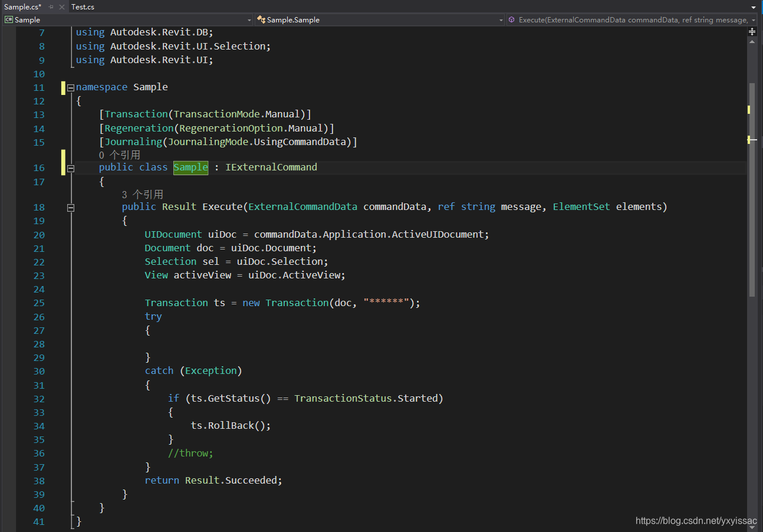Image resolution: width=763 pixels, height=532 pixels.
Task: Click UIDocument on line 20
Action: point(173,235)
